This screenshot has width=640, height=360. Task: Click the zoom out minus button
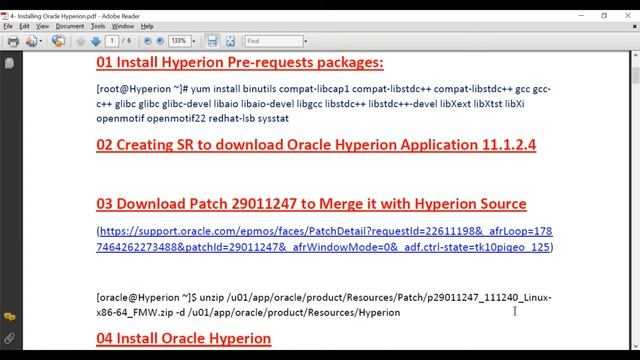[x=148, y=41]
